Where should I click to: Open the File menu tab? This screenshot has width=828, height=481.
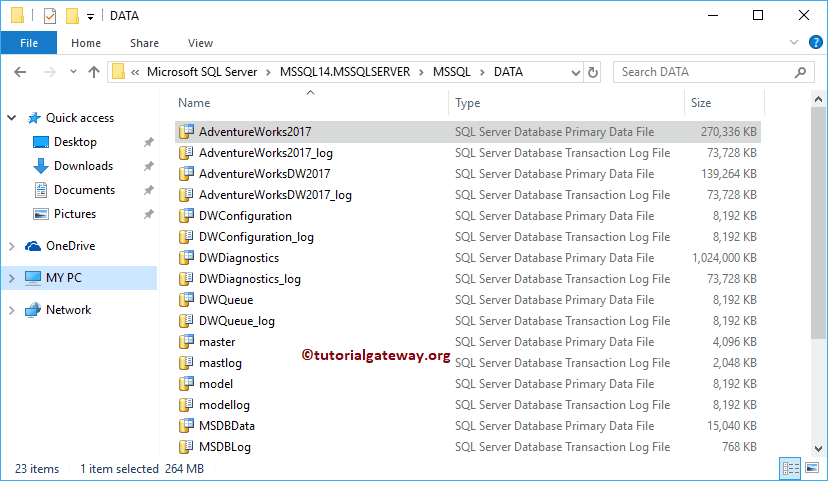pos(29,43)
